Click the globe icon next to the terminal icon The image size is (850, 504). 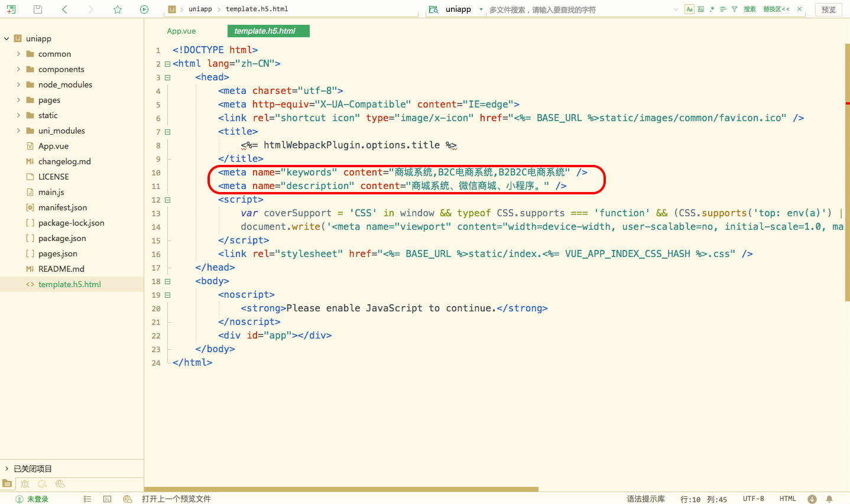coord(127,499)
